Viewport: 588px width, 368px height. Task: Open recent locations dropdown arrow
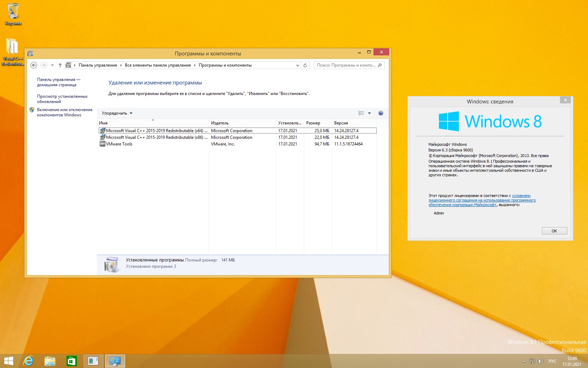coord(52,65)
